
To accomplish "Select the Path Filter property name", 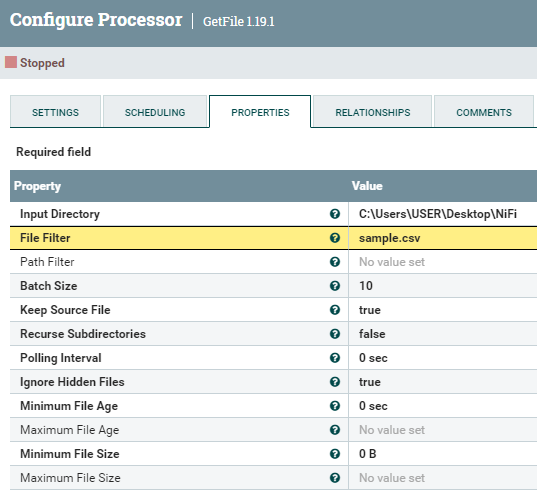I will click(x=47, y=262).
